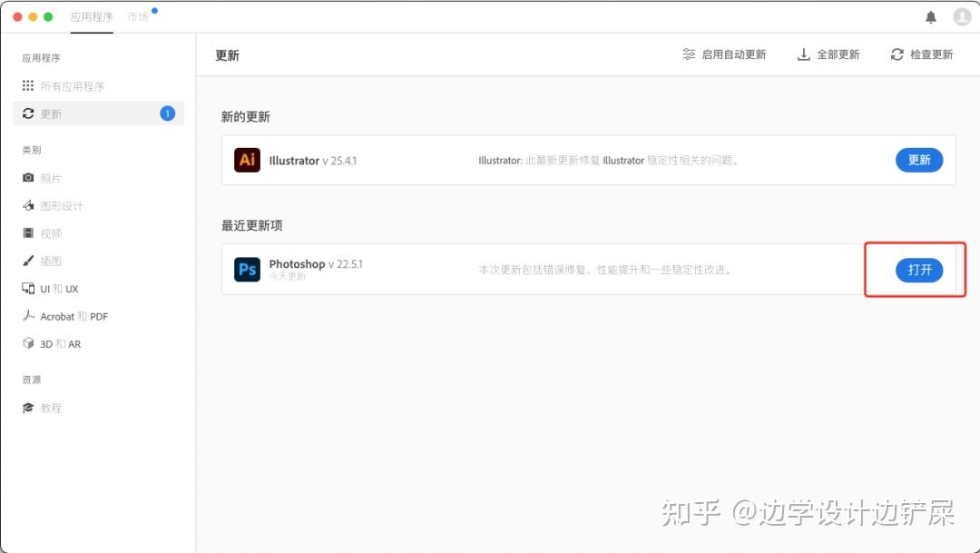Image resolution: width=980 pixels, height=553 pixels.
Task: Select 更新 in the sidebar
Action: click(x=98, y=114)
